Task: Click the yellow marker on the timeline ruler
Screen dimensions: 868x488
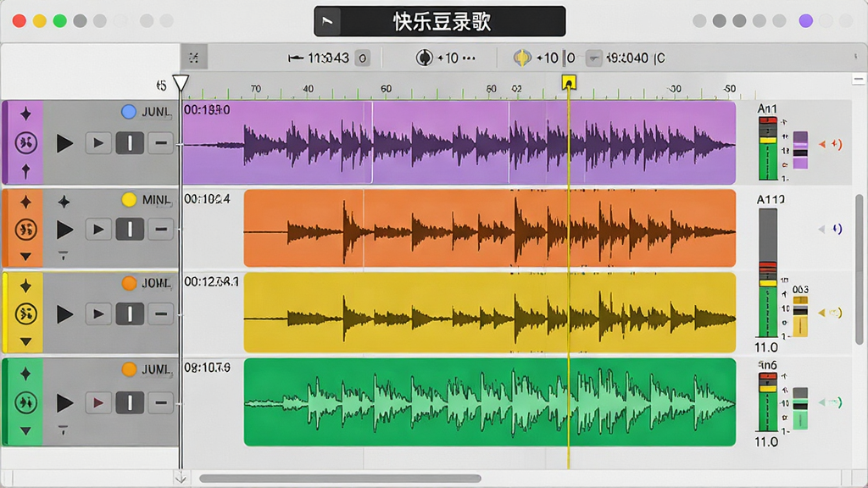Action: 569,83
